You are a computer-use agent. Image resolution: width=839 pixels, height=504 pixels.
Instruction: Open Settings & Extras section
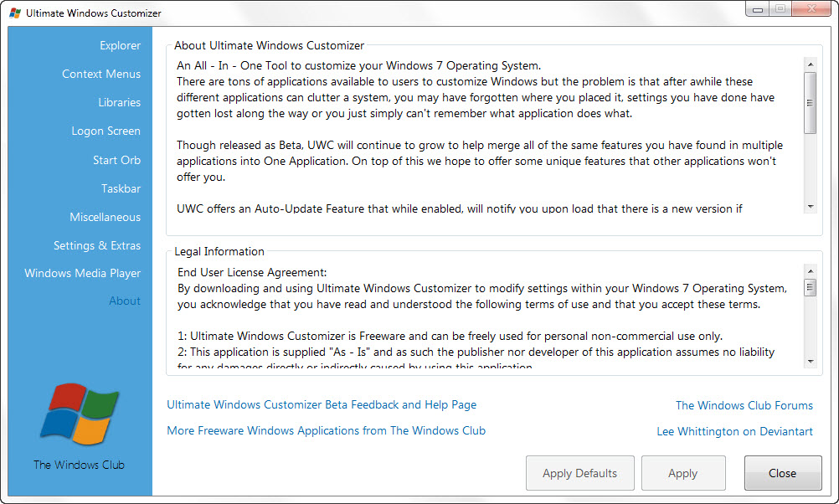click(x=97, y=245)
